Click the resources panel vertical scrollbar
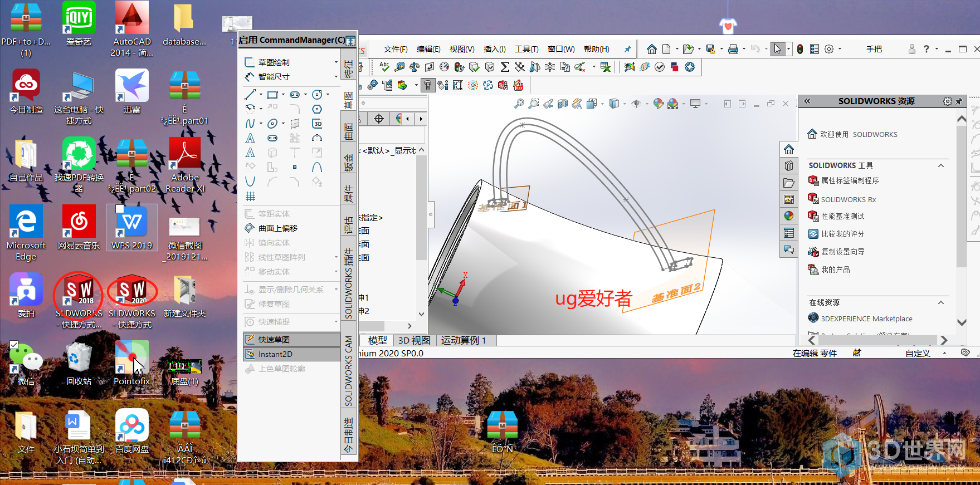 961,197
